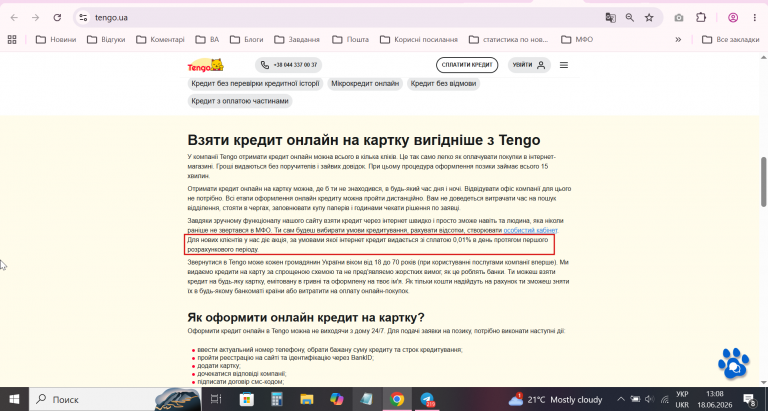Open the ВА bookmark folder
Viewport: 768px width, 411px height.
click(207, 39)
